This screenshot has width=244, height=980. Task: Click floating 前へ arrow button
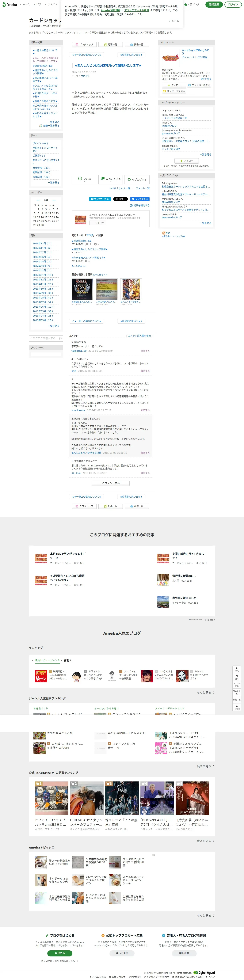[237, 677]
